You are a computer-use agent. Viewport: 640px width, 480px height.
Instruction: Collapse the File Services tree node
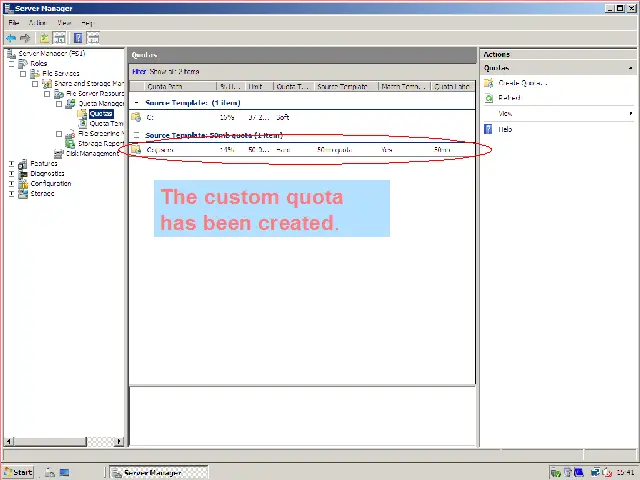pyautogui.click(x=23, y=74)
